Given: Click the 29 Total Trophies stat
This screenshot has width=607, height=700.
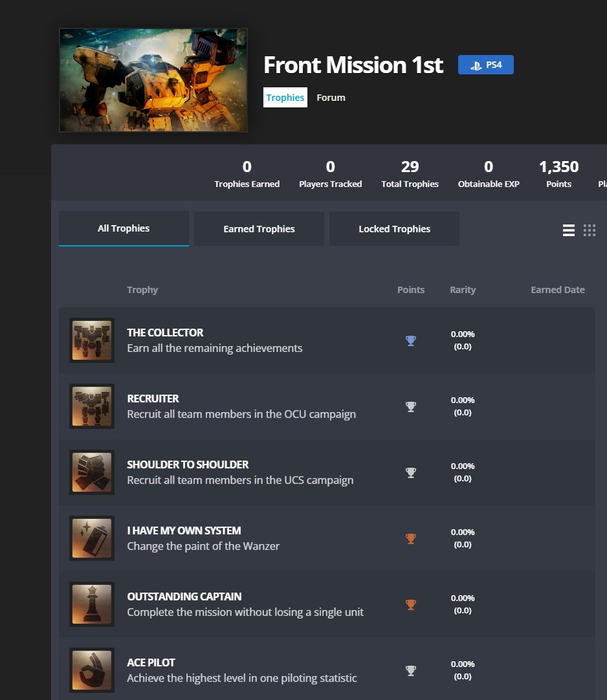Looking at the screenshot, I should point(410,174).
